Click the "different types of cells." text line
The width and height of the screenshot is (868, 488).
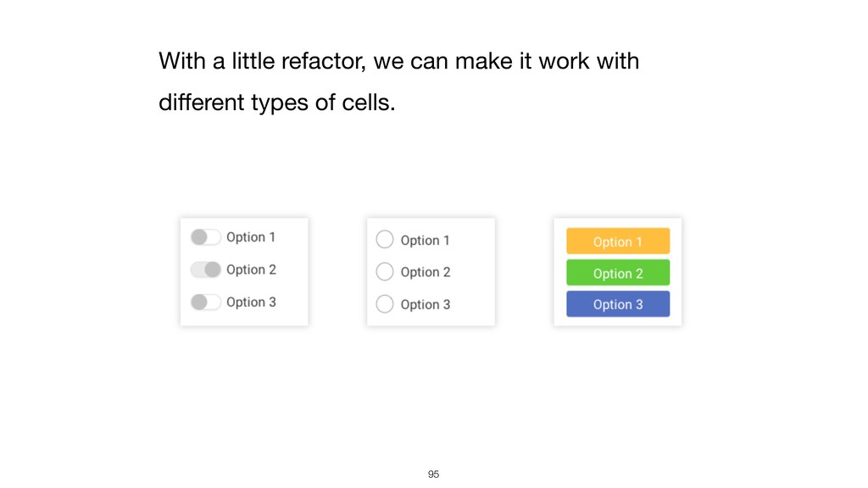[x=276, y=103]
